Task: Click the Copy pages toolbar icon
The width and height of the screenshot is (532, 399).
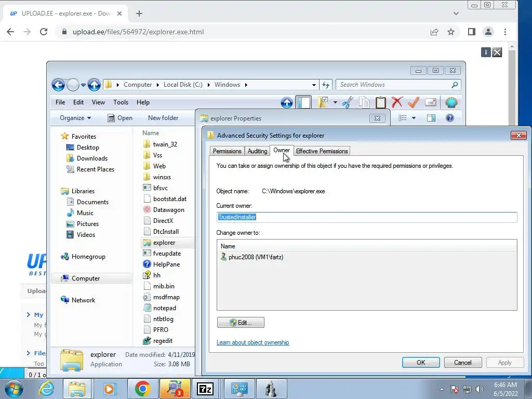Action: (364, 102)
